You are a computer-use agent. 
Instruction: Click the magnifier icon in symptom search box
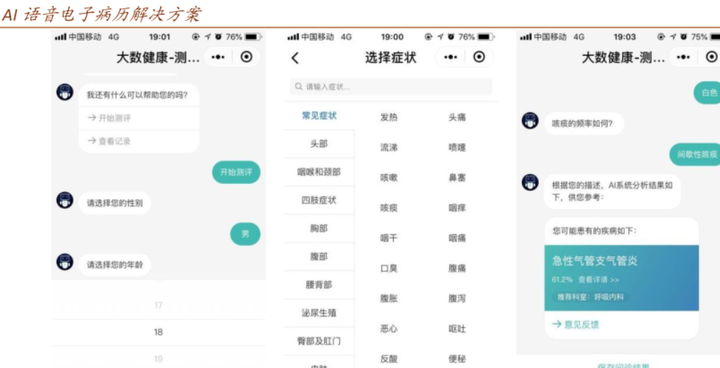tap(299, 86)
